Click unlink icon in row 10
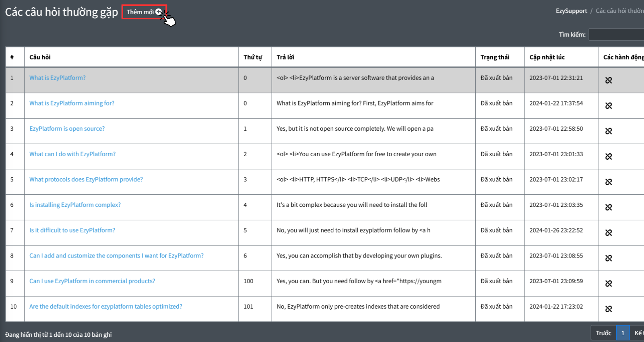644x342 pixels. [608, 309]
